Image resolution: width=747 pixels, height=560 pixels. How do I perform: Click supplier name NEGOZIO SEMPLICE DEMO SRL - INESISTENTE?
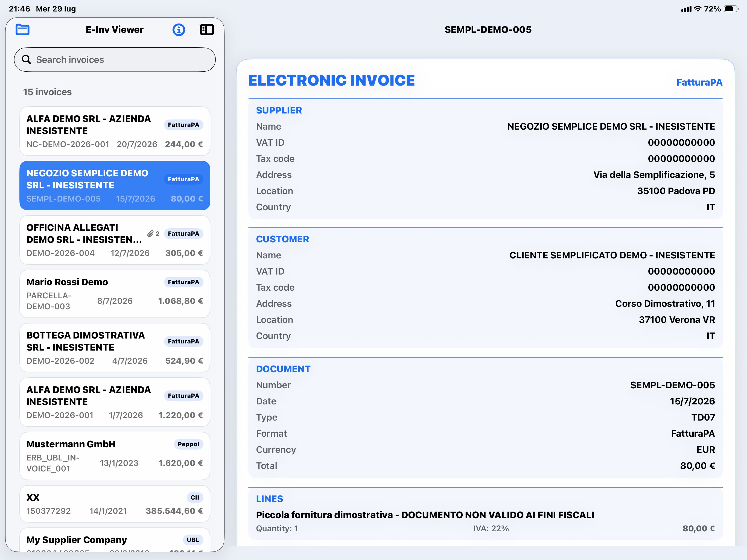click(611, 126)
